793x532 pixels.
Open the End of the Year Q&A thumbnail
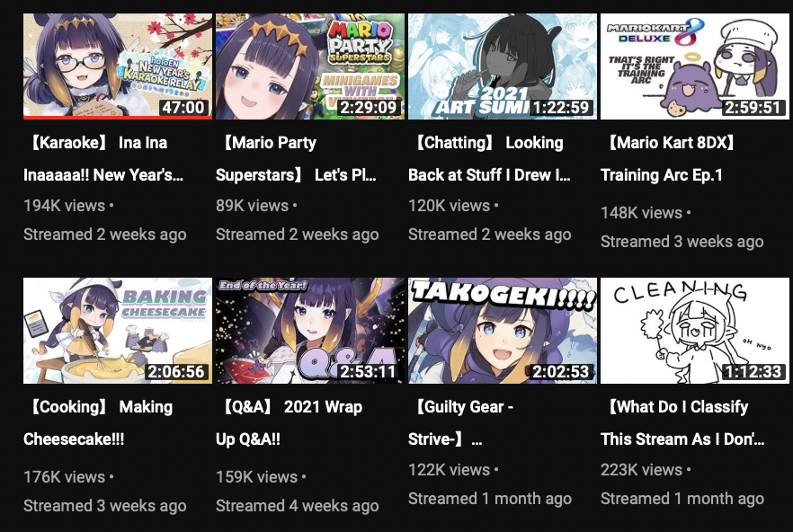click(310, 330)
